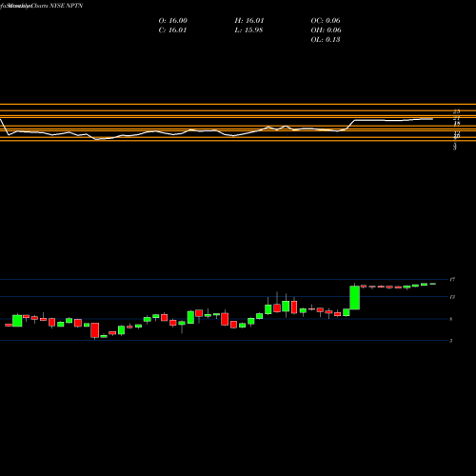Select the "OC: 0.06" reading
This screenshot has width=476, height=476.
coord(326,21)
